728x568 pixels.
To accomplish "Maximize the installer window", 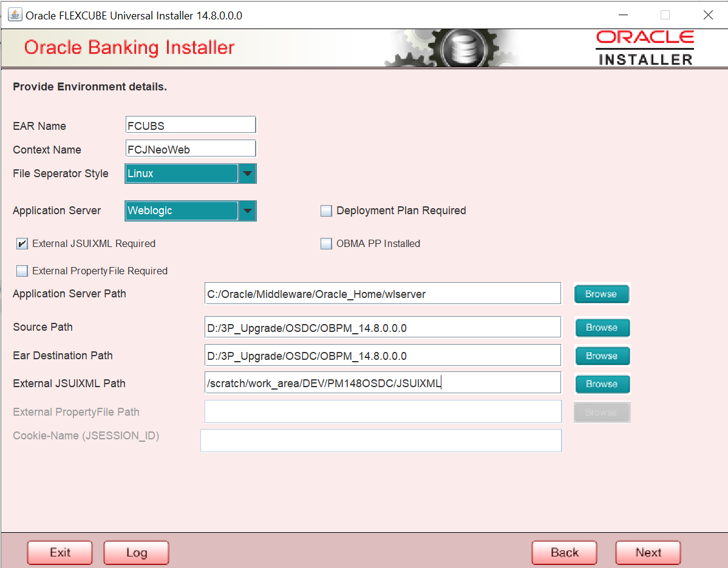I will coord(665,15).
